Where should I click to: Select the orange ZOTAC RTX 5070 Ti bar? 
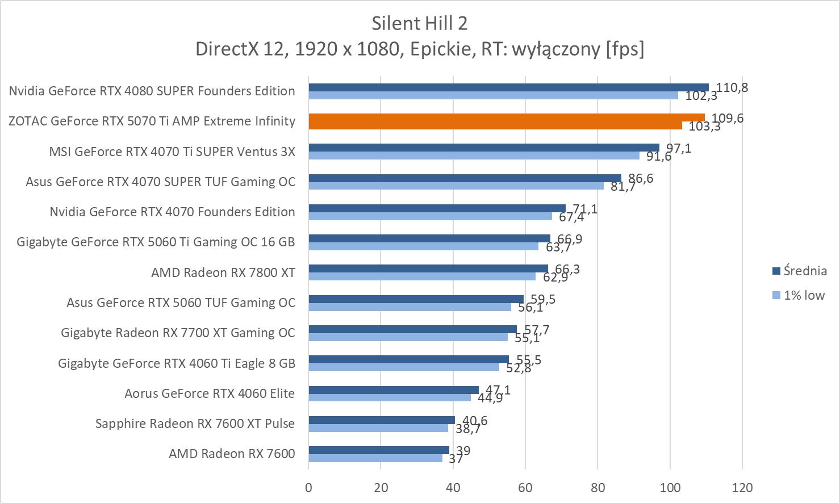tap(505, 117)
